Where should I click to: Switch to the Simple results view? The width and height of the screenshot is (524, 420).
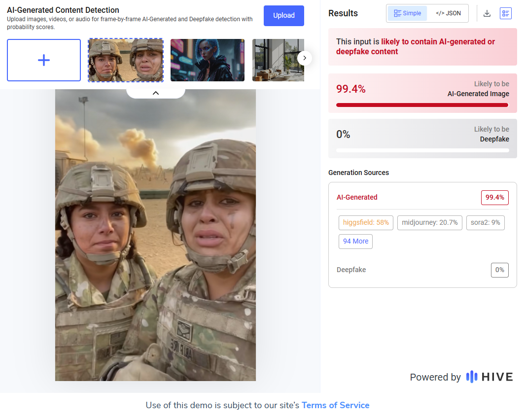click(408, 13)
